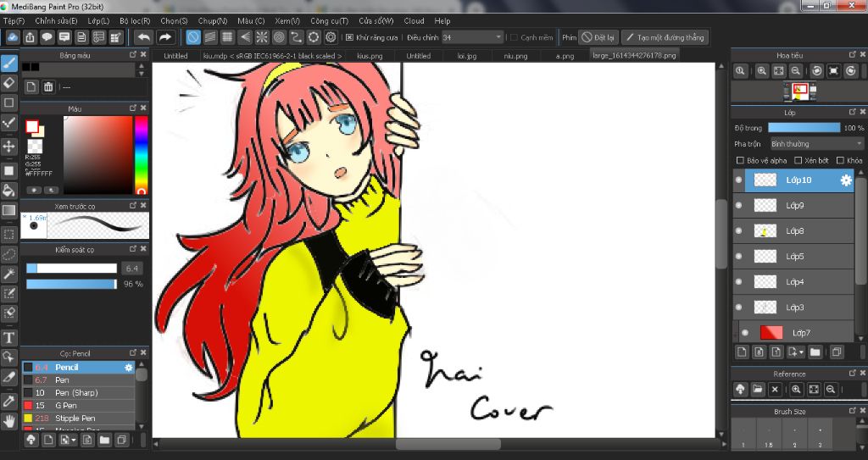Open the Pha trộn blend mode dropdown

(816, 144)
